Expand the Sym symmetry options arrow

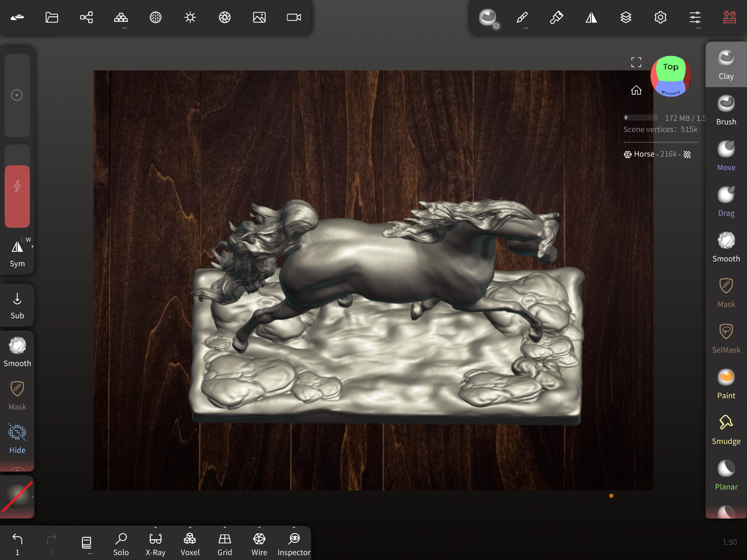(x=33, y=247)
